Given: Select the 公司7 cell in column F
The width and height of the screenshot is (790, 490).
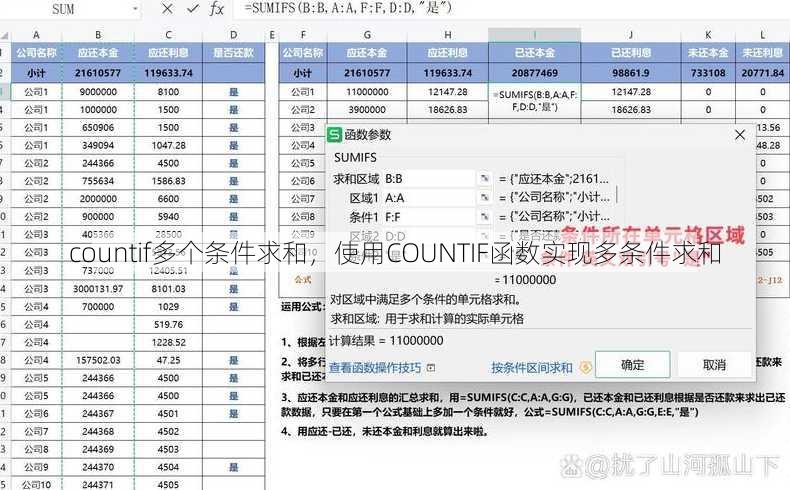Looking at the screenshot, I should tap(303, 198).
